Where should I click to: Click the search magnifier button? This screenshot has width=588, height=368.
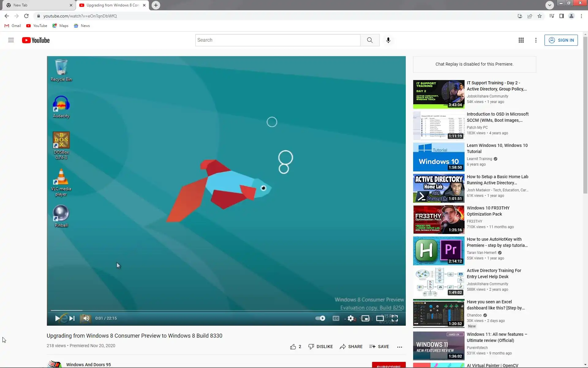(x=370, y=40)
